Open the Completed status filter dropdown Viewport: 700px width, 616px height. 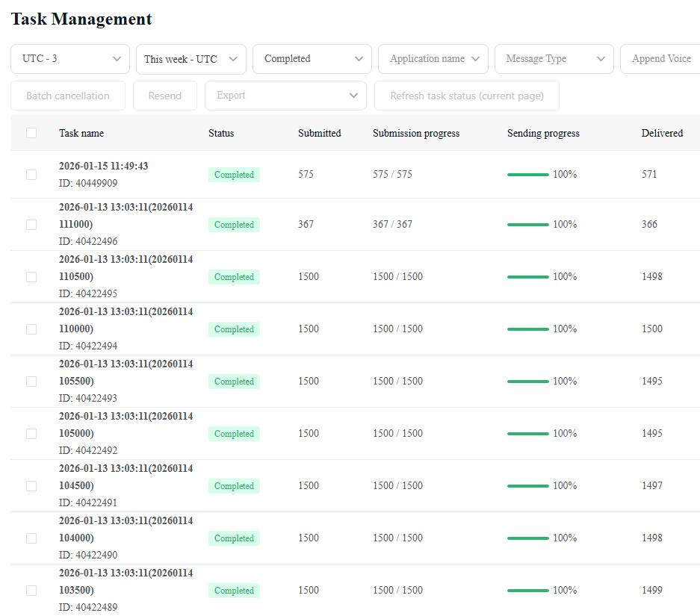point(312,58)
